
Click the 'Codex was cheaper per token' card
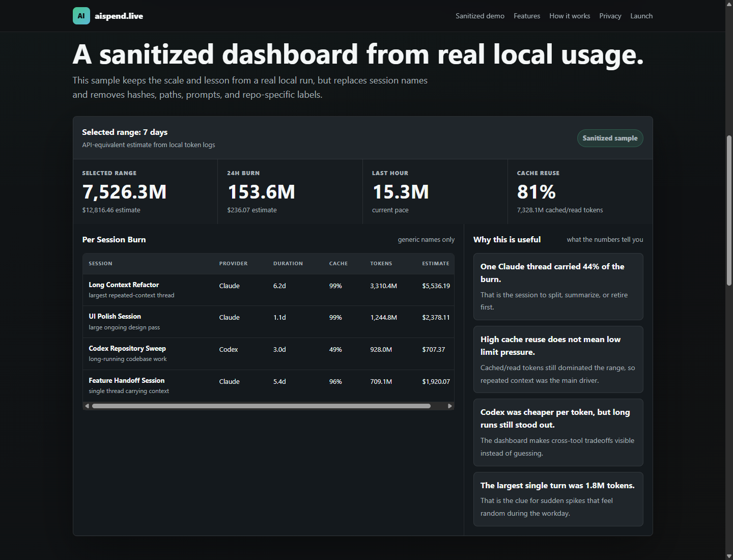click(x=558, y=432)
